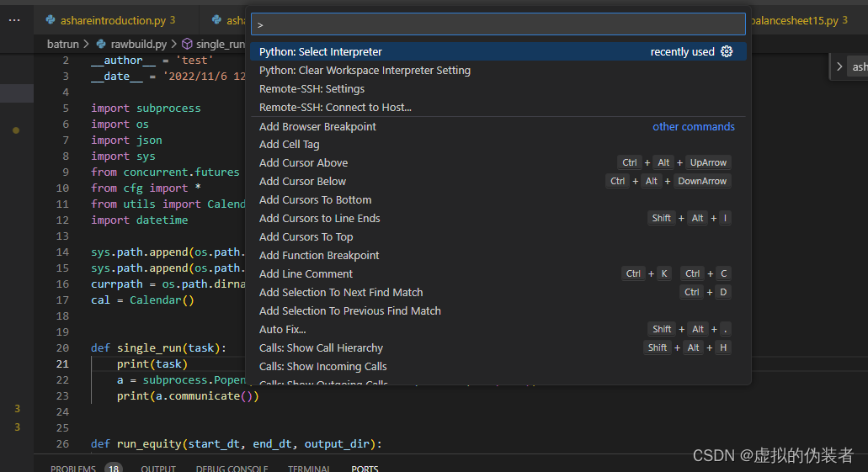This screenshot has height=472, width=868.
Task: Open the balancesheet15.py editor tab
Action: click(800, 20)
